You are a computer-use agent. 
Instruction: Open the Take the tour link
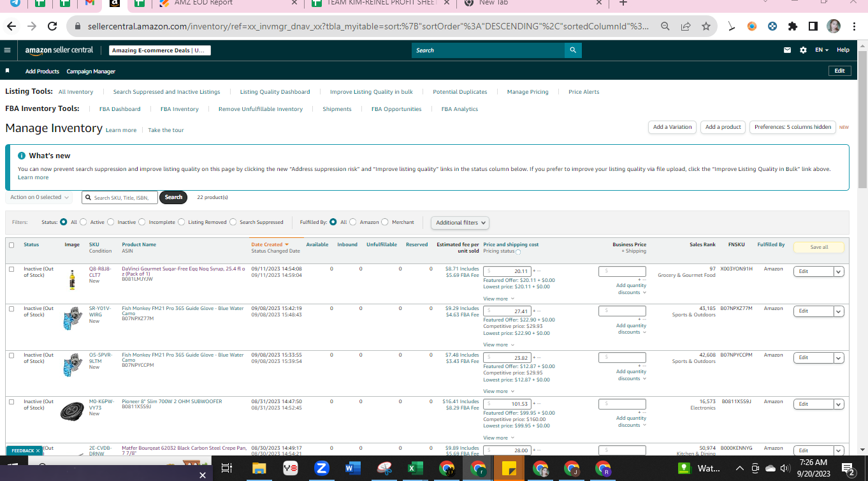point(166,130)
